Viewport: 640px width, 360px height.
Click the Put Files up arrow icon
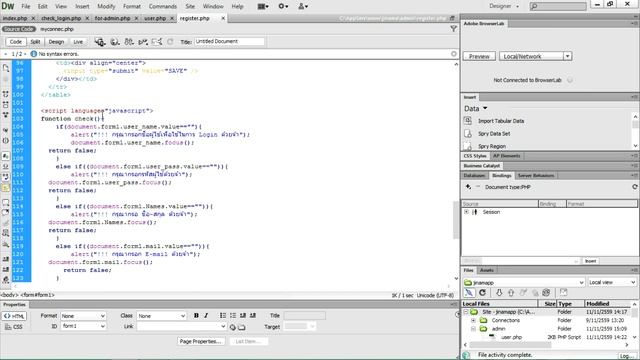(x=511, y=293)
